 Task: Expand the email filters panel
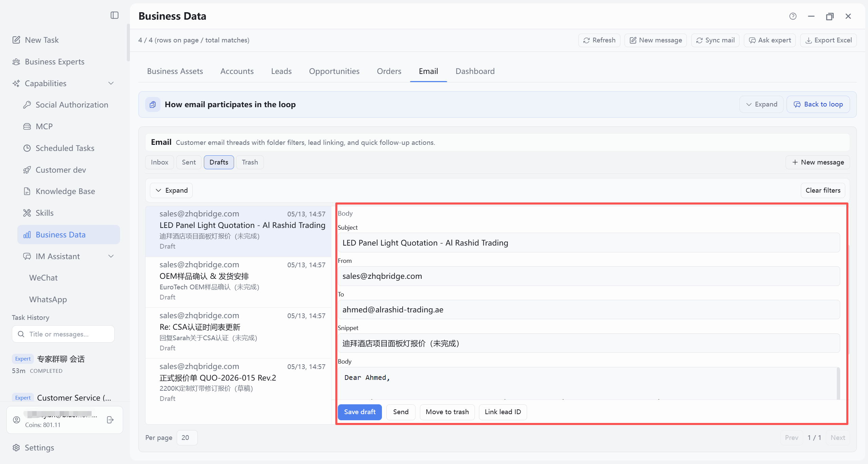(x=171, y=191)
